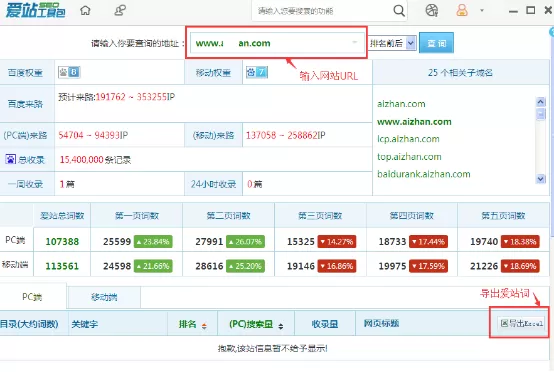The image size is (554, 372).
Task: Open top.aizhan.com subdomain link
Action: coord(409,157)
